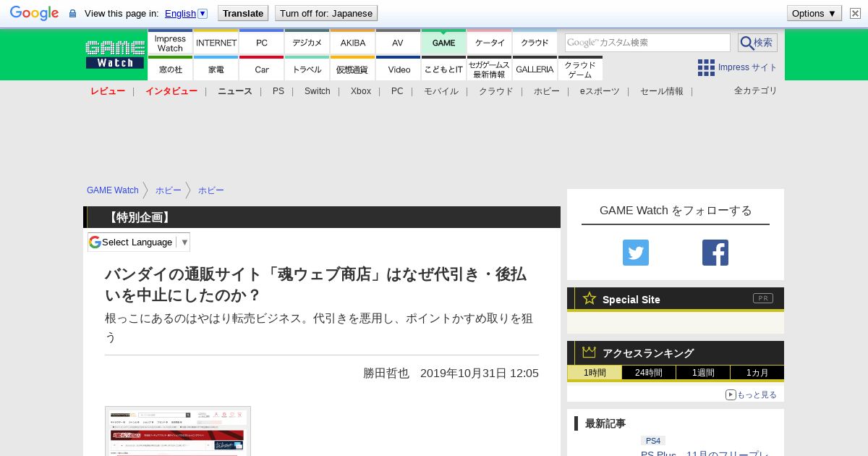Click the crown icon by アクセスランキング
This screenshot has width=868, height=456.
point(589,352)
